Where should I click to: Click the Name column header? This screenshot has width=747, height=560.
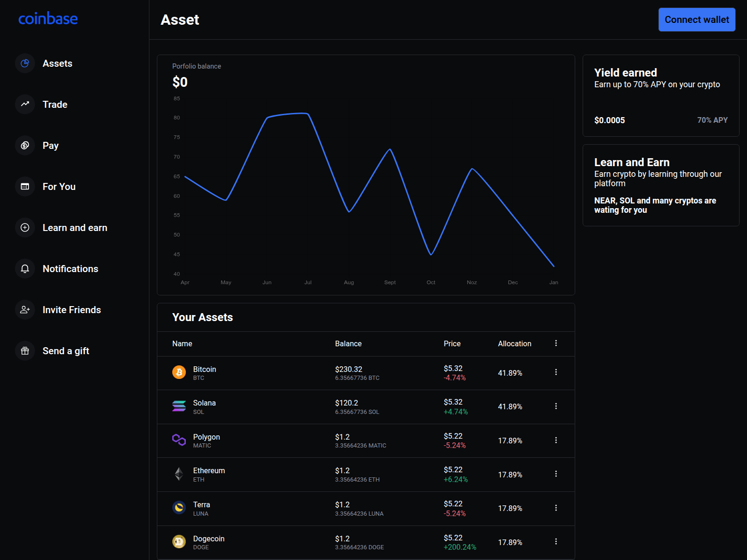click(182, 344)
